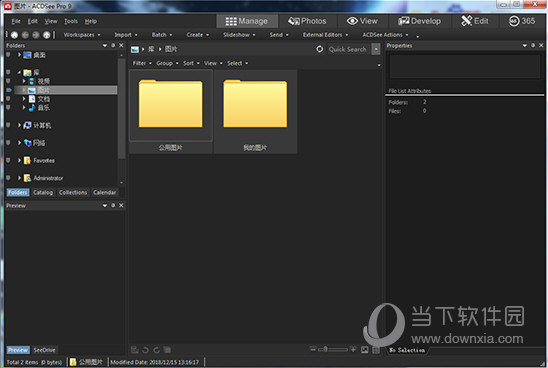
Task: Click 'Total 2 items' status text
Action: pyautogui.click(x=34, y=362)
